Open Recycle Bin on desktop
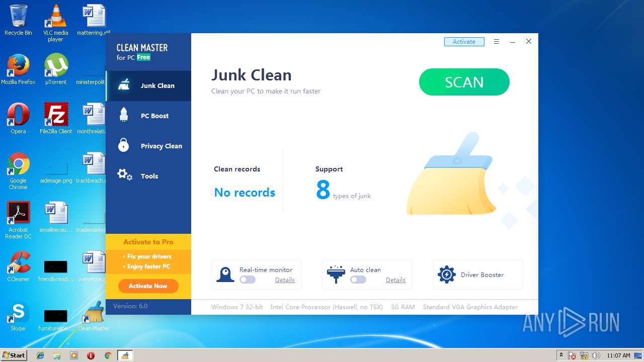Screen dimensions: 644x362 click(x=18, y=20)
